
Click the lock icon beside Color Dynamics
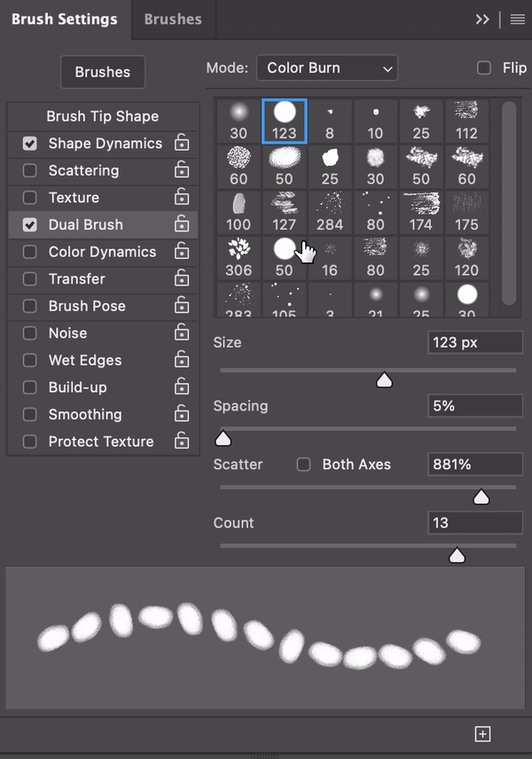pos(182,252)
